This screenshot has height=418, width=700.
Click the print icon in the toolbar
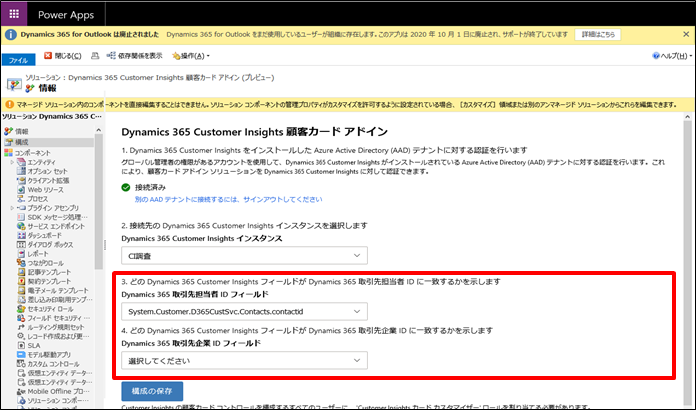[x=95, y=55]
